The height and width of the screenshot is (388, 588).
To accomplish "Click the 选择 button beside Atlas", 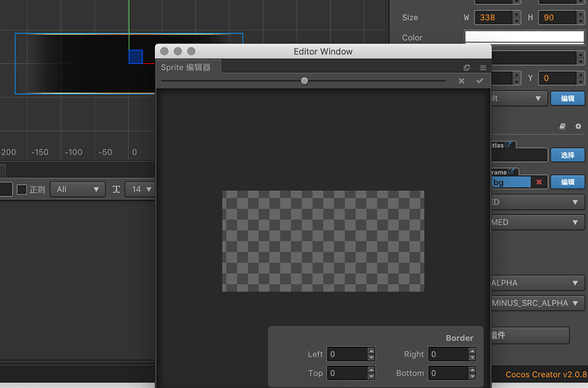I will pyautogui.click(x=567, y=155).
